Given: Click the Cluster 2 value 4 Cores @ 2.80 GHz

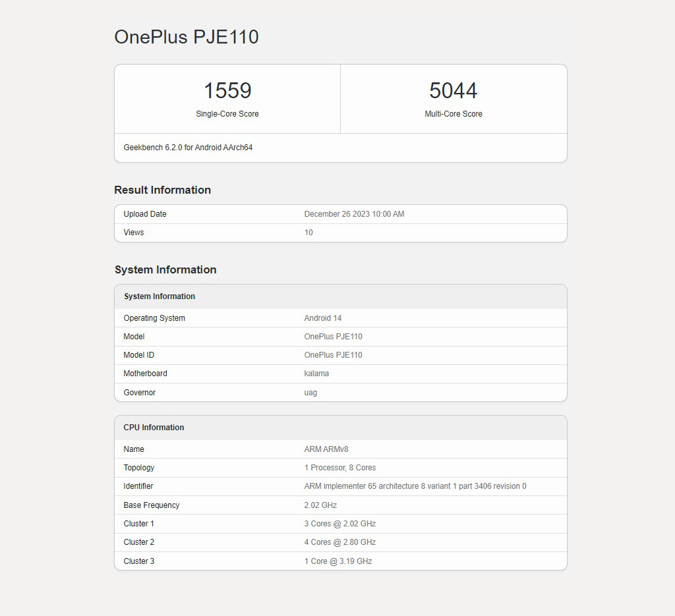Looking at the screenshot, I should [340, 542].
